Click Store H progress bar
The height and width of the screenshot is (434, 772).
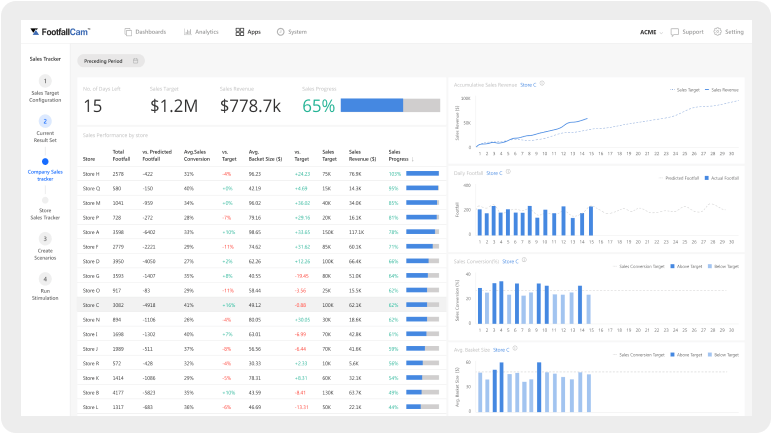click(x=422, y=174)
